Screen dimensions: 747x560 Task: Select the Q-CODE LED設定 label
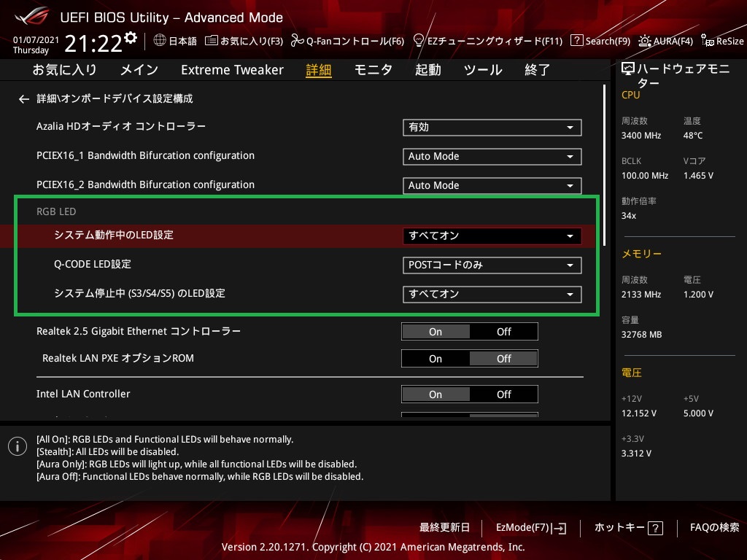[x=93, y=264]
